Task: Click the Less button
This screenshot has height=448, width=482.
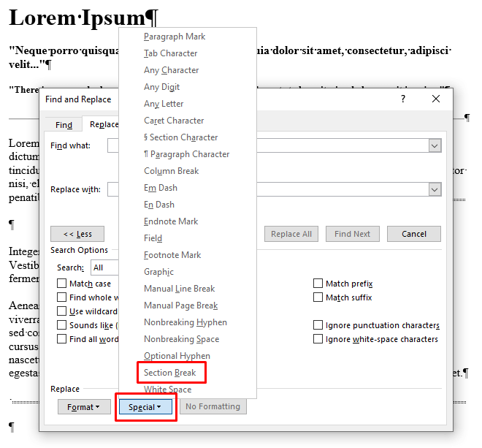Action: pos(77,234)
